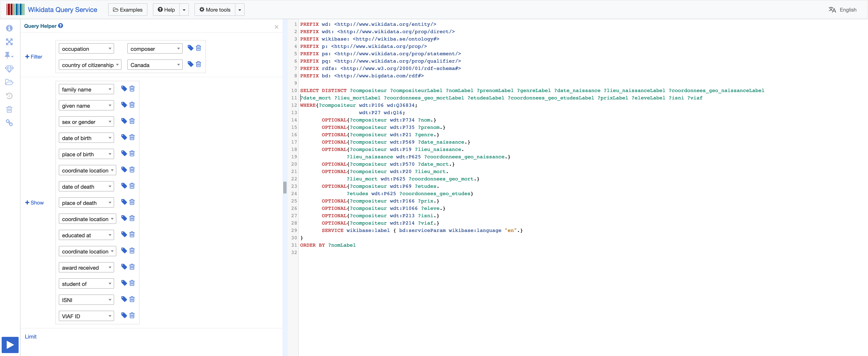Close the Query Helper panel
Image resolution: width=868 pixels, height=356 pixels.
coord(276,27)
